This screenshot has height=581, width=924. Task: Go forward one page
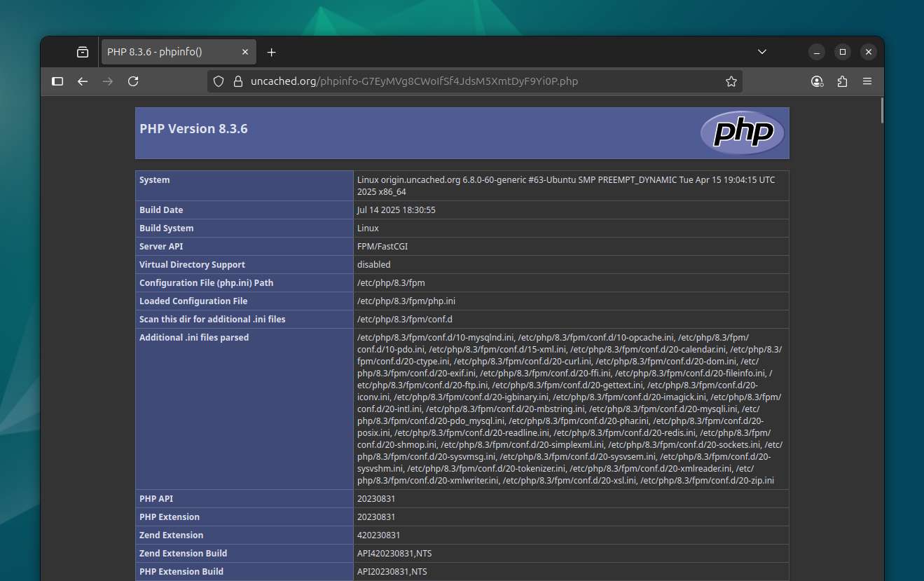(108, 81)
